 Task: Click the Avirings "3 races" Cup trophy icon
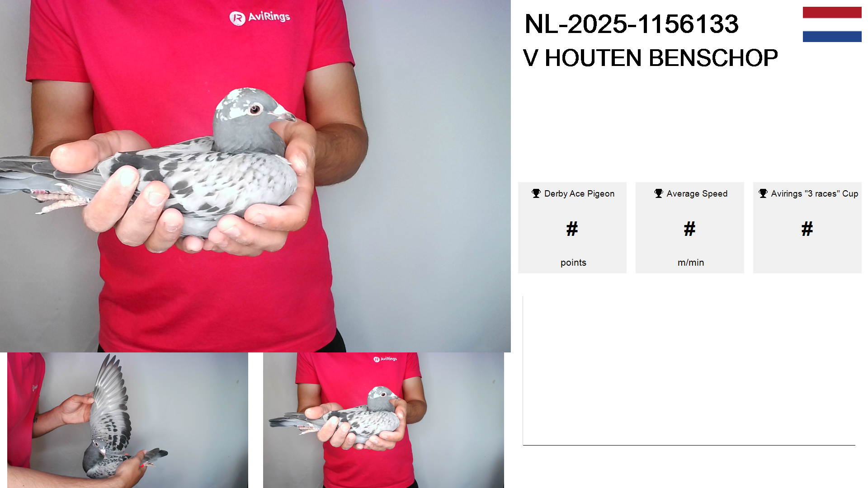[x=763, y=193]
